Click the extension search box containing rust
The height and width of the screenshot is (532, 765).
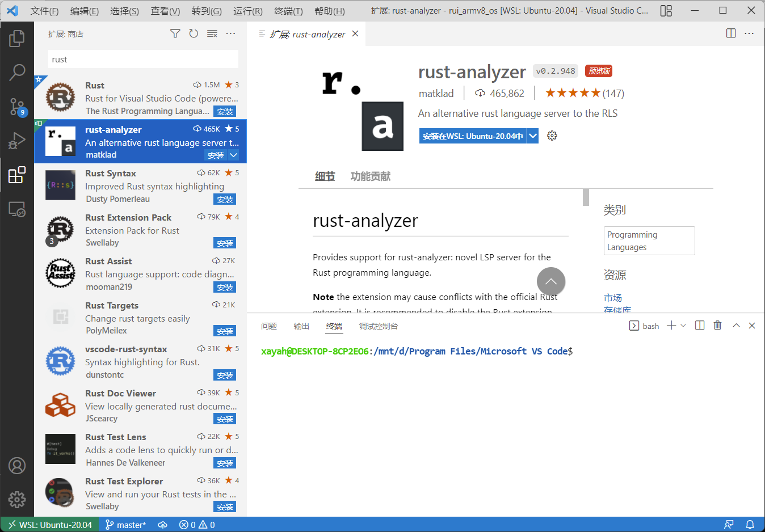pos(143,60)
